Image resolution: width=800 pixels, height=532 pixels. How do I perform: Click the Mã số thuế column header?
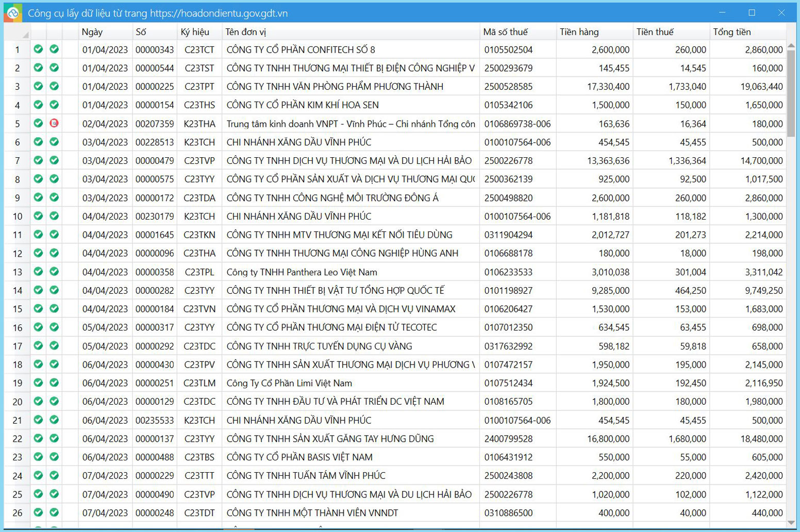(518, 32)
